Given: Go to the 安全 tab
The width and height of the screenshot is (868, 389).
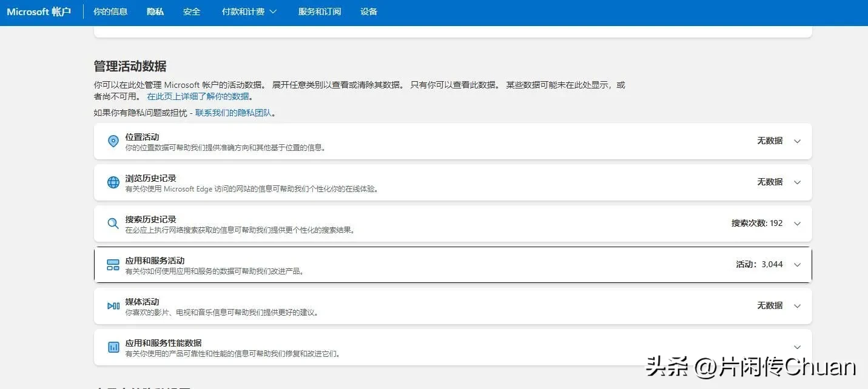Looking at the screenshot, I should [192, 12].
